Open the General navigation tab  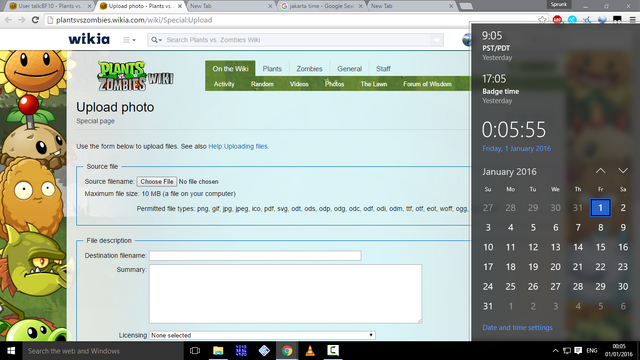349,69
